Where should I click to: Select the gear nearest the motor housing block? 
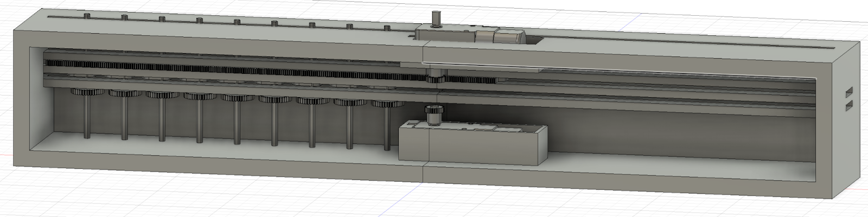(x=387, y=103)
